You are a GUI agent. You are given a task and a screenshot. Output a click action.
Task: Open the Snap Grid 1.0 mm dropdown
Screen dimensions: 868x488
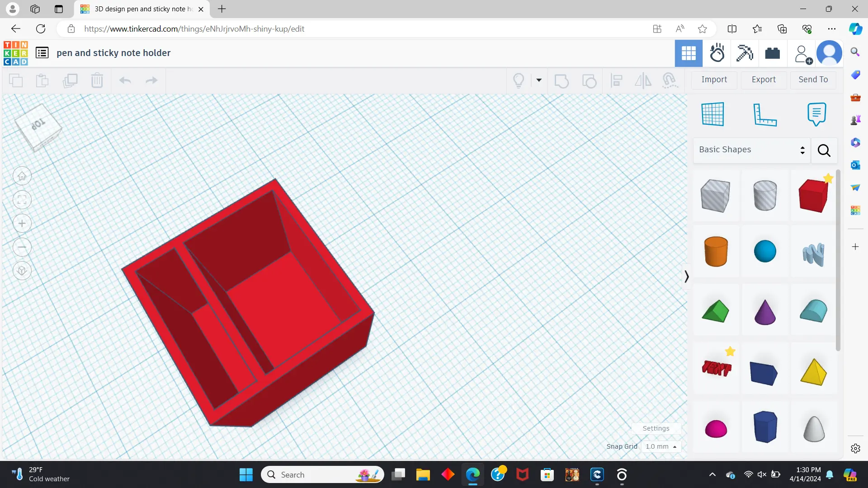click(x=661, y=446)
